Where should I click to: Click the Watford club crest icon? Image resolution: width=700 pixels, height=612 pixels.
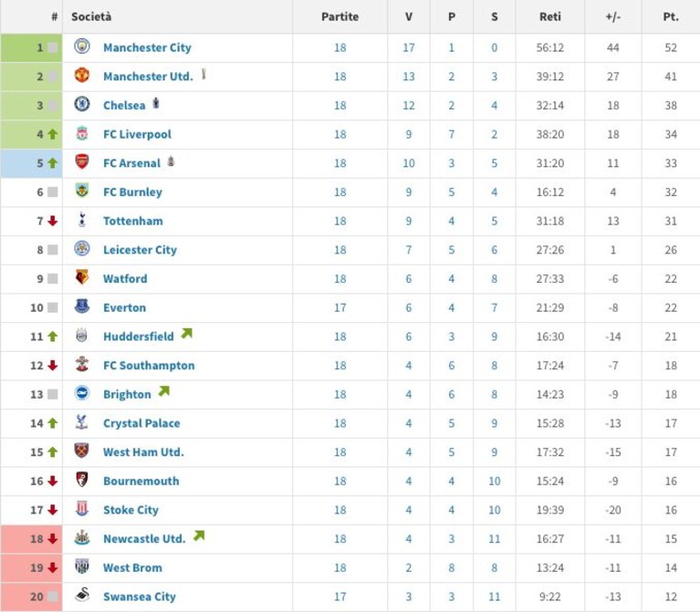coord(82,277)
